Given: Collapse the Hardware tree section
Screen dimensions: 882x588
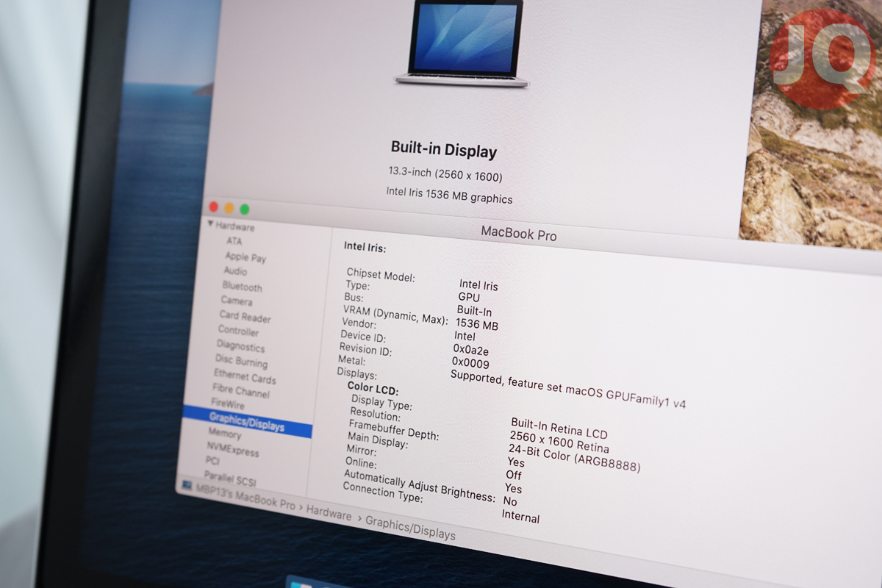Looking at the screenshot, I should [x=211, y=224].
